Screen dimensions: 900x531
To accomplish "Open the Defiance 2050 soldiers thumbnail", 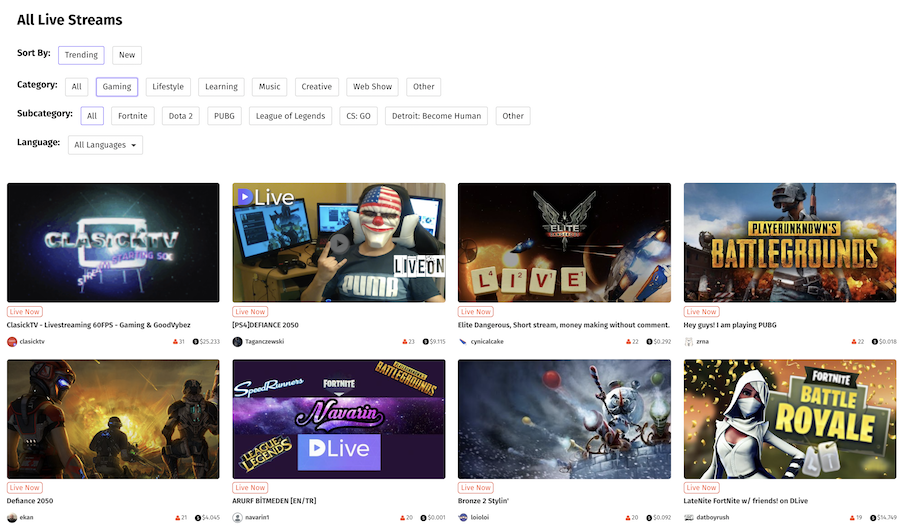I will coord(113,419).
